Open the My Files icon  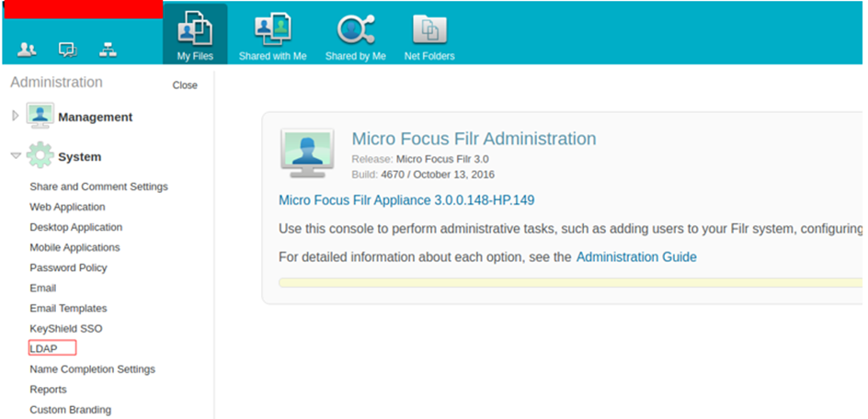(195, 28)
